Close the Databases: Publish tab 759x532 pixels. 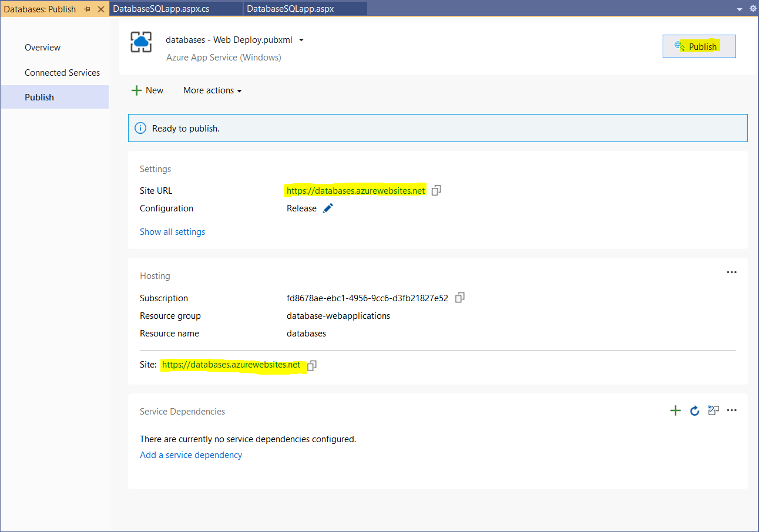pyautogui.click(x=100, y=9)
